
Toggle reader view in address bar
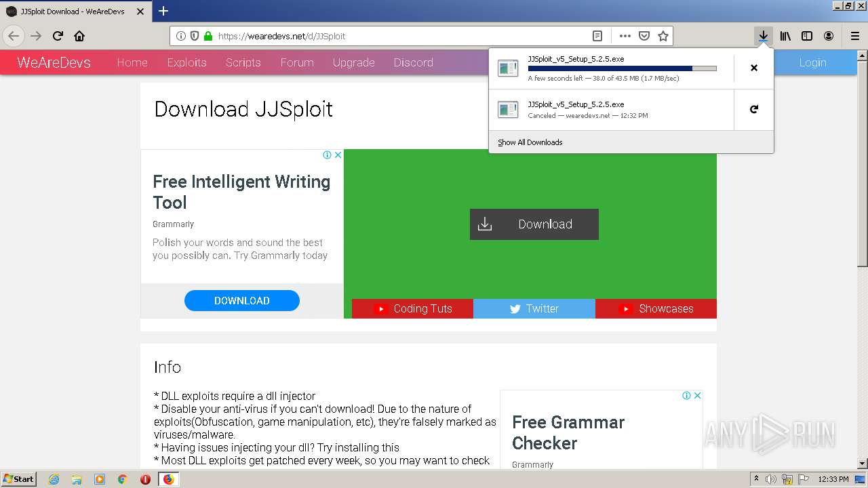coord(597,36)
